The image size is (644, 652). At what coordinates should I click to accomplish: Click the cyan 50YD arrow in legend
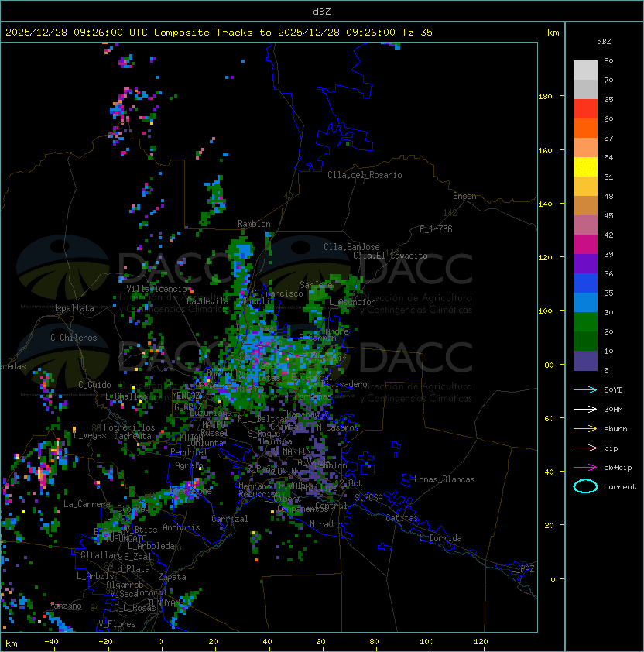tap(585, 389)
